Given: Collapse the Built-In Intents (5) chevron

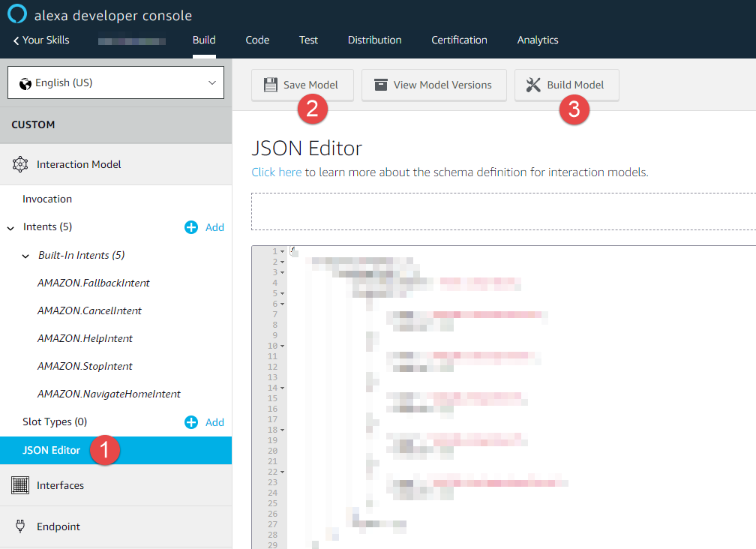Looking at the screenshot, I should pos(25,256).
